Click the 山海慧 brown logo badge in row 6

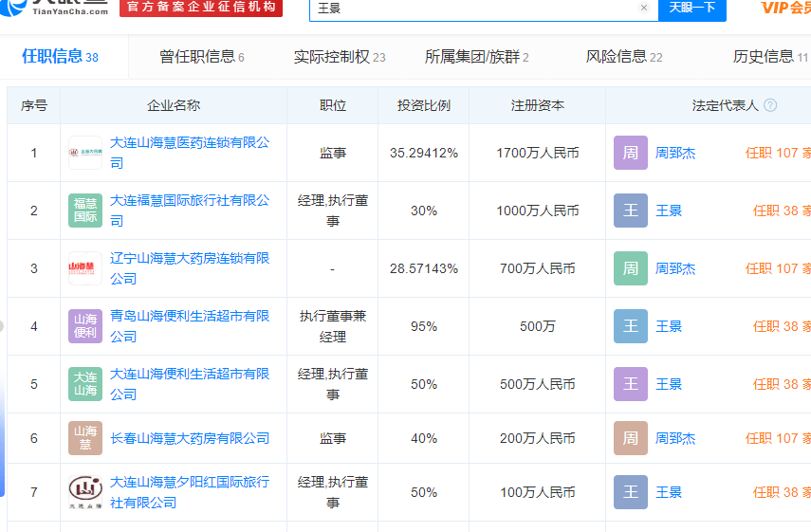85,438
